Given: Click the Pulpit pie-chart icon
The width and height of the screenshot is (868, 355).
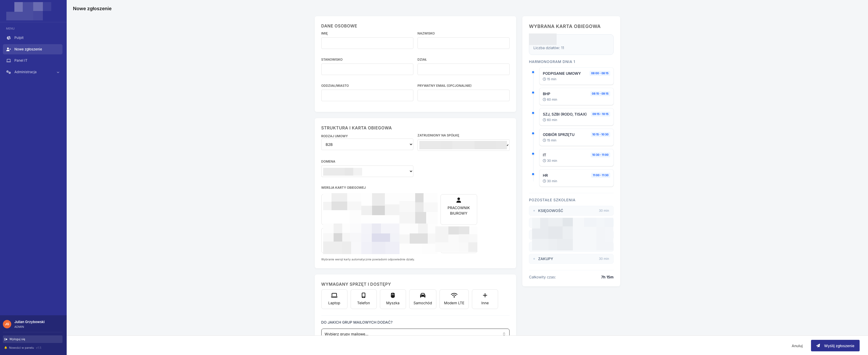Looking at the screenshot, I should click(x=9, y=38).
